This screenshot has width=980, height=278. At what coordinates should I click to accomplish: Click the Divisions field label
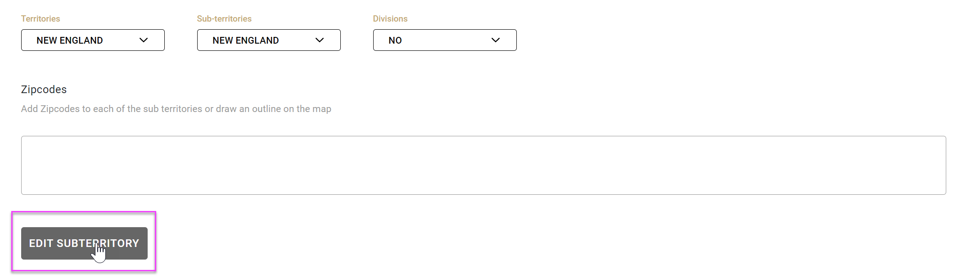pos(390,18)
